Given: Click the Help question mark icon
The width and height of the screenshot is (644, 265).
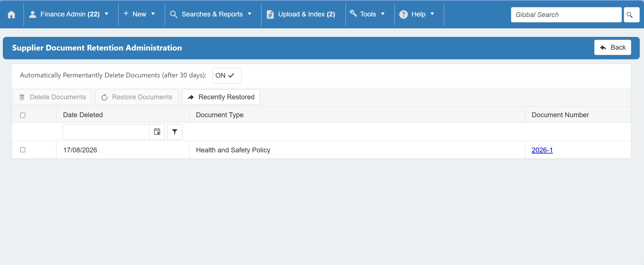Looking at the screenshot, I should pyautogui.click(x=404, y=14).
